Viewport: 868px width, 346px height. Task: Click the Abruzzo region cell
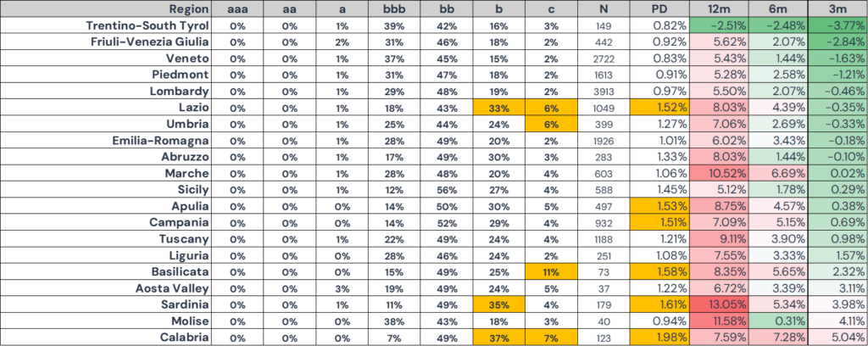106,157
